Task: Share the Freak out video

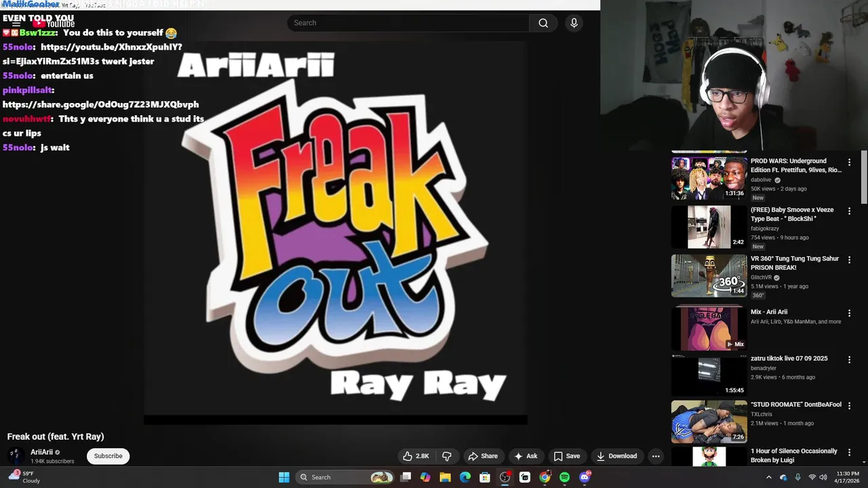Action: point(483,456)
